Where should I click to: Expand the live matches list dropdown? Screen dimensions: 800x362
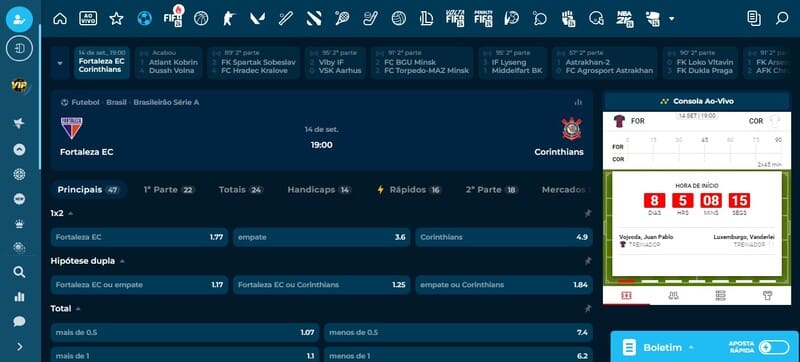pos(60,63)
